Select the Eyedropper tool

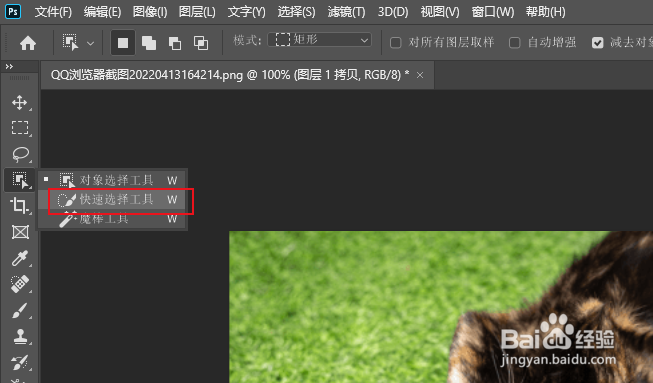20,258
